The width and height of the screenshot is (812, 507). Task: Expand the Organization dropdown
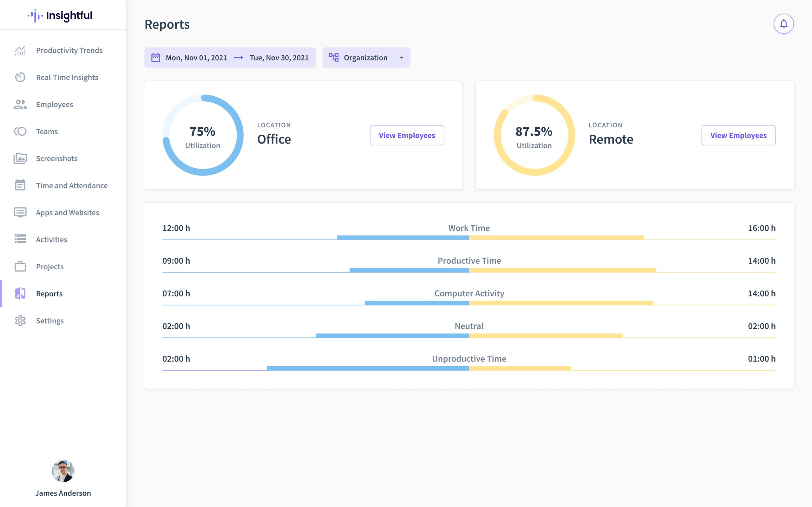coord(366,58)
